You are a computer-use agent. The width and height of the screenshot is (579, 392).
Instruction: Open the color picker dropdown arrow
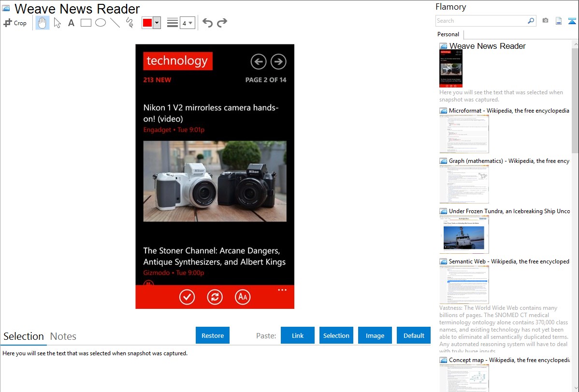click(157, 23)
